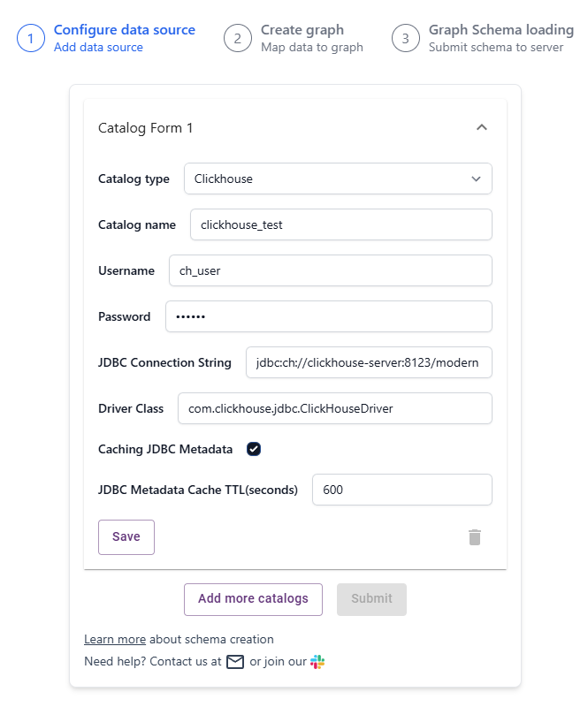Viewport: 588px width, 707px height.
Task: Join the Slack community icon
Action: [x=317, y=661]
